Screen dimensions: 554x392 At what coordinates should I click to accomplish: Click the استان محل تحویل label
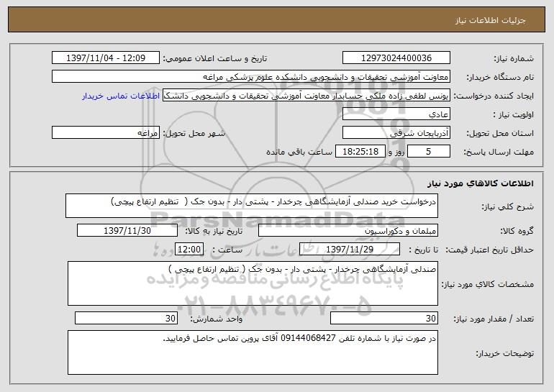pos(500,134)
